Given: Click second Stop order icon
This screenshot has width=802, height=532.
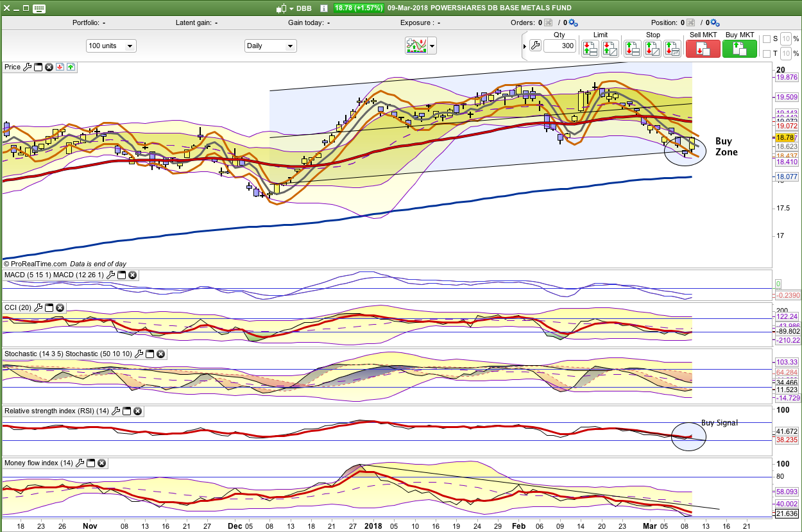Looking at the screenshot, I should pyautogui.click(x=653, y=49).
